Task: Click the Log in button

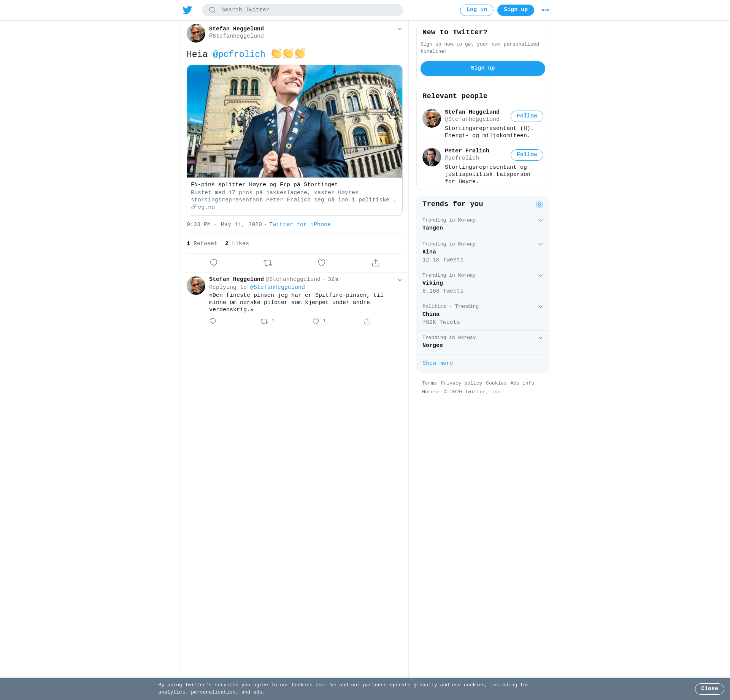Action: click(x=476, y=10)
